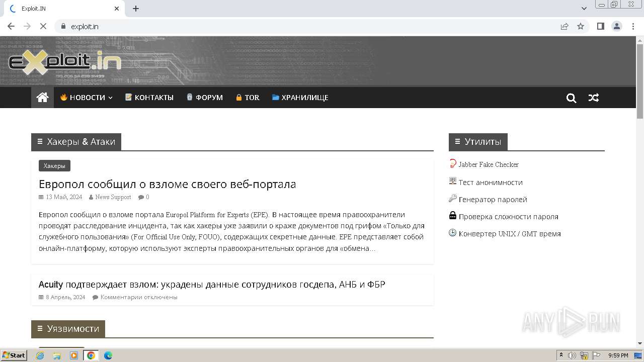
Task: Click the Хакеры & Атаки section heading
Action: [x=76, y=142]
